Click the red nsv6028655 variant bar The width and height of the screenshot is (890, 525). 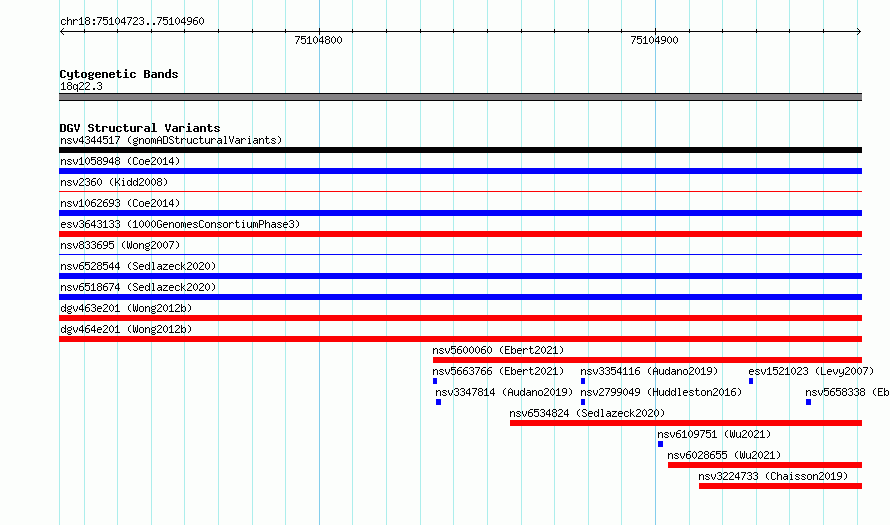coord(765,465)
